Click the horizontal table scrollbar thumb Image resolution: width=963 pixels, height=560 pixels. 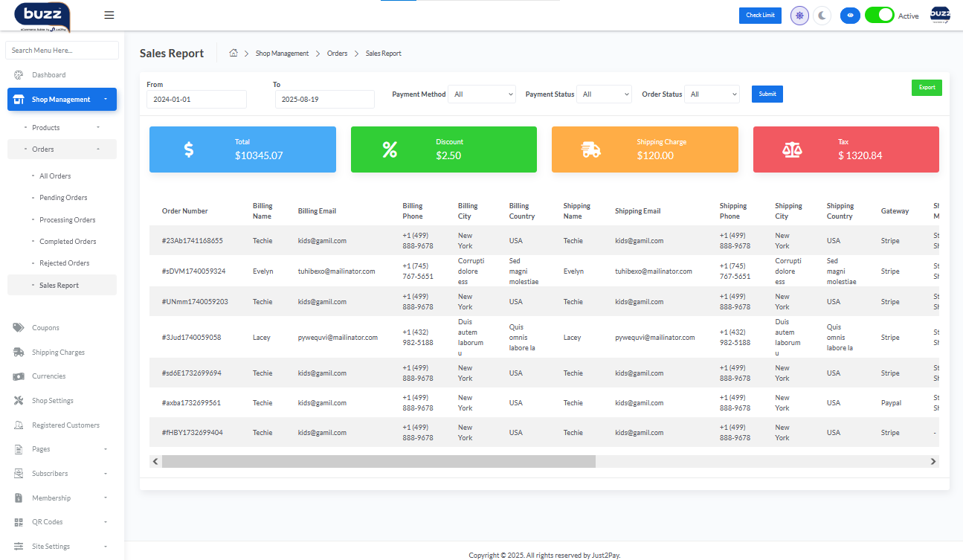coord(379,462)
